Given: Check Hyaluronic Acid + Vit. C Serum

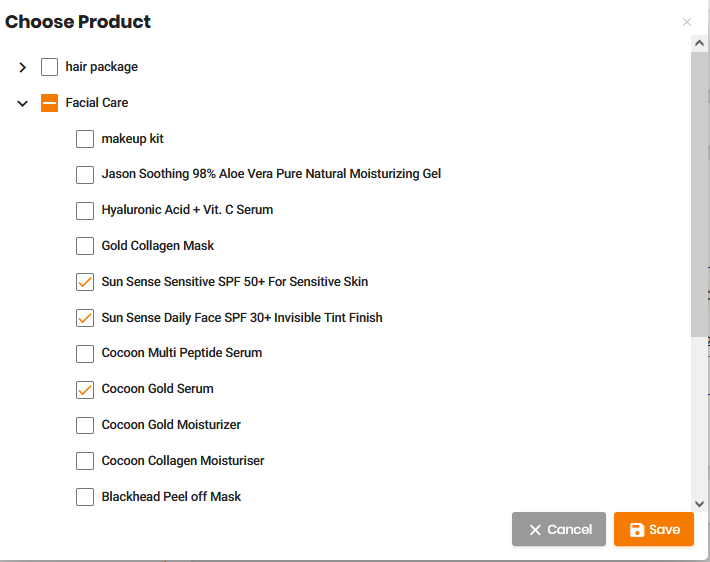Looking at the screenshot, I should click(x=85, y=211).
